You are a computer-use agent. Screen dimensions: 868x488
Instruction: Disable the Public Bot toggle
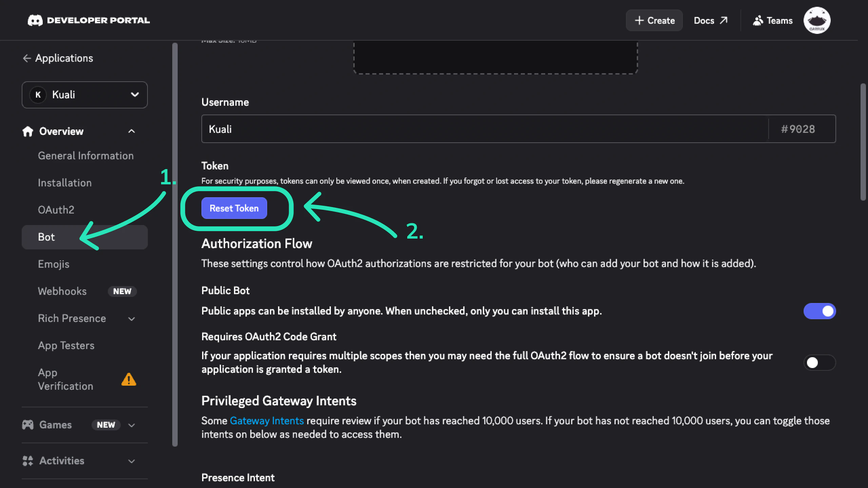pyautogui.click(x=820, y=311)
